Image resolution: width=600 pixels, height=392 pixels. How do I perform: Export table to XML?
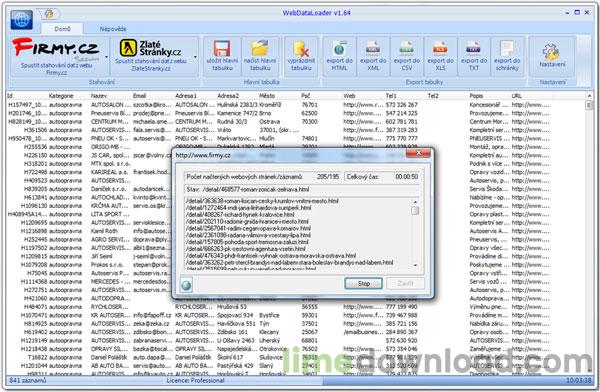pos(373,56)
